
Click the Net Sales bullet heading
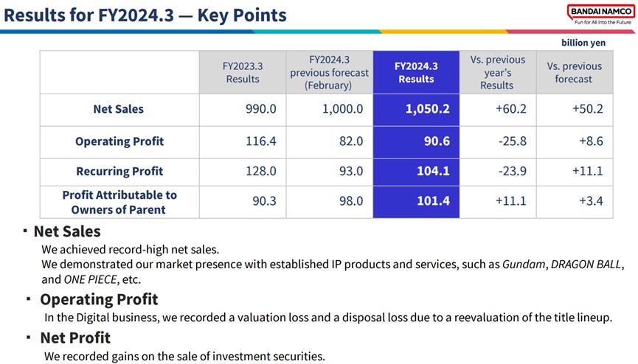67,231
